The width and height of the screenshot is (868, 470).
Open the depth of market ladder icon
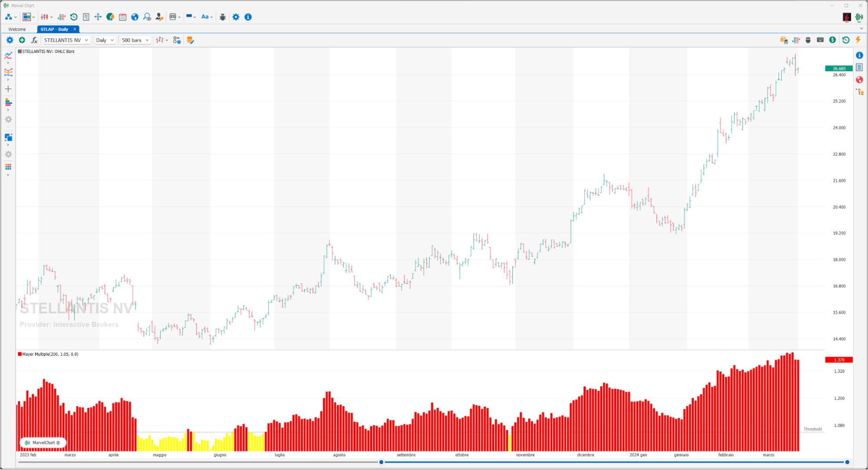[62, 17]
